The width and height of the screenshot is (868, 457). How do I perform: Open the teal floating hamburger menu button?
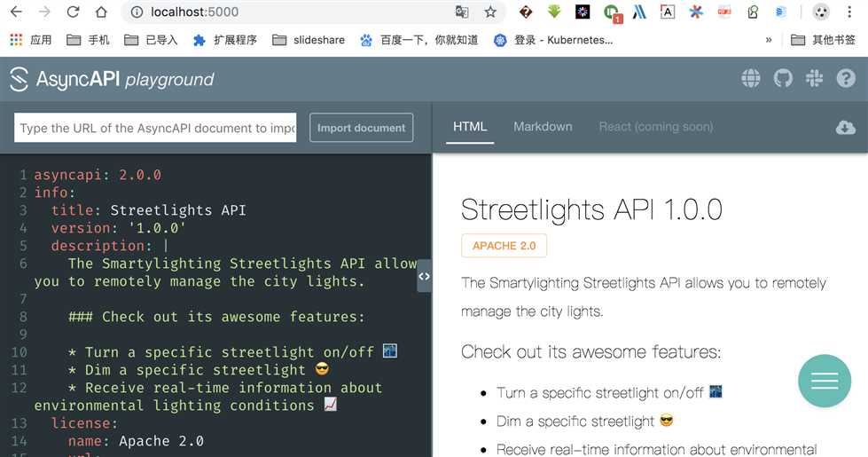point(825,381)
